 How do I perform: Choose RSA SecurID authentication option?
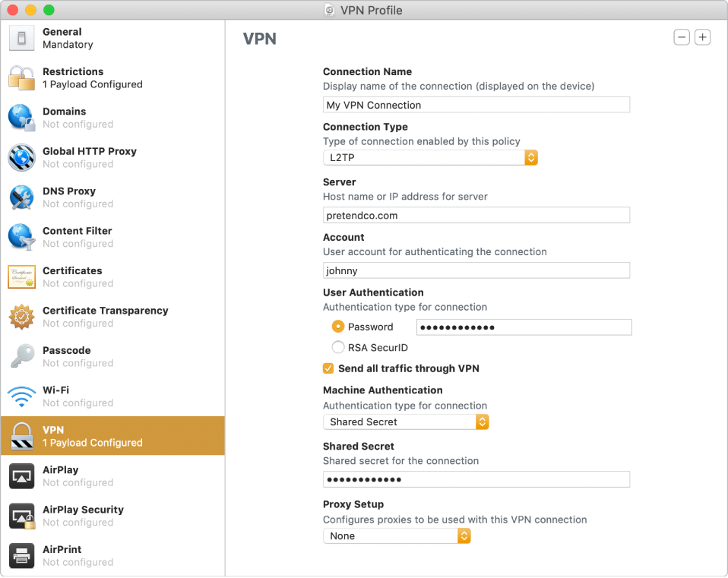tap(338, 348)
